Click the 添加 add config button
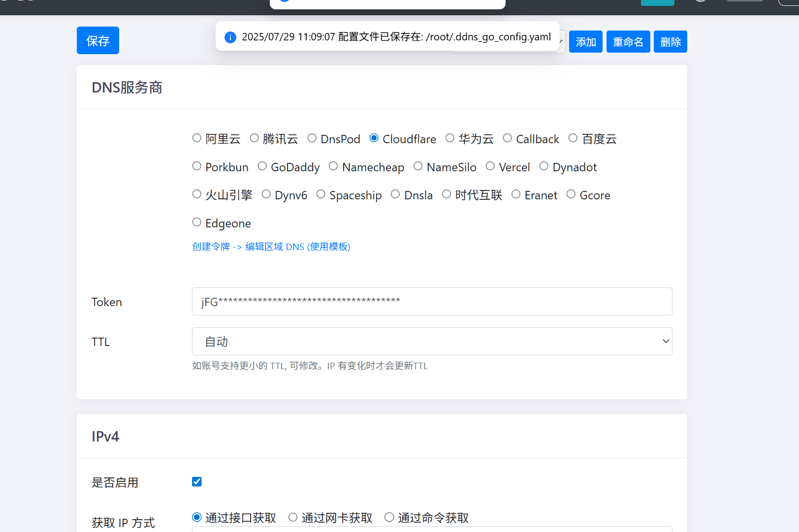The height and width of the screenshot is (532, 799). pos(586,42)
